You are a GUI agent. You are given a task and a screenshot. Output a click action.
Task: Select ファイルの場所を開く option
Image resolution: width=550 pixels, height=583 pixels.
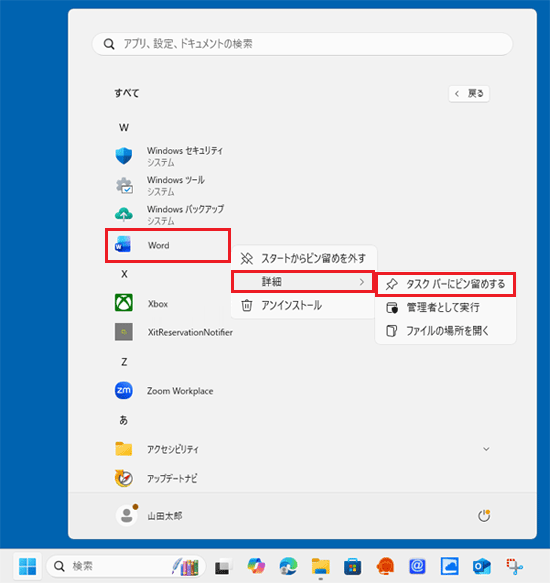446,331
